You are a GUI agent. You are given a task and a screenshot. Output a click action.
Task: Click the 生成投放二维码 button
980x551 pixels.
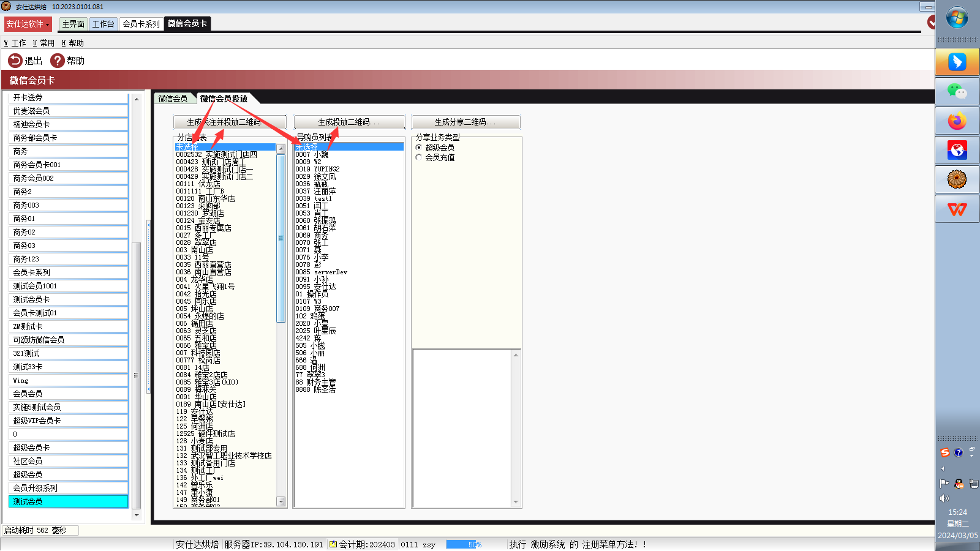(x=349, y=122)
